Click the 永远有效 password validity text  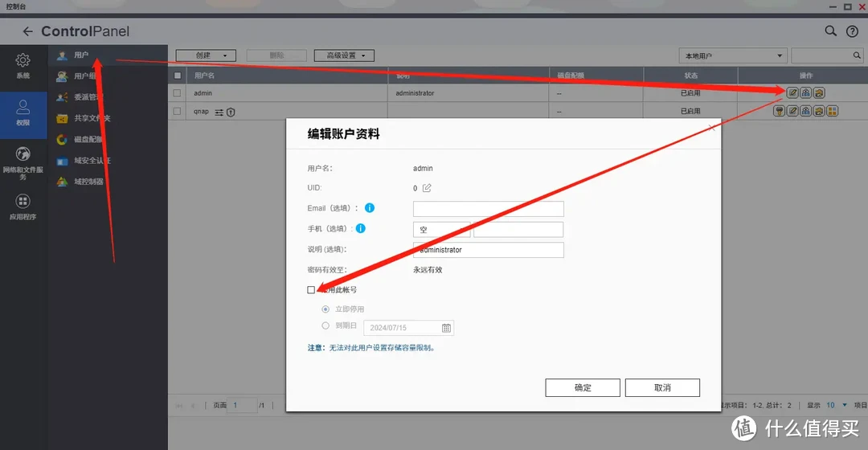pos(428,270)
